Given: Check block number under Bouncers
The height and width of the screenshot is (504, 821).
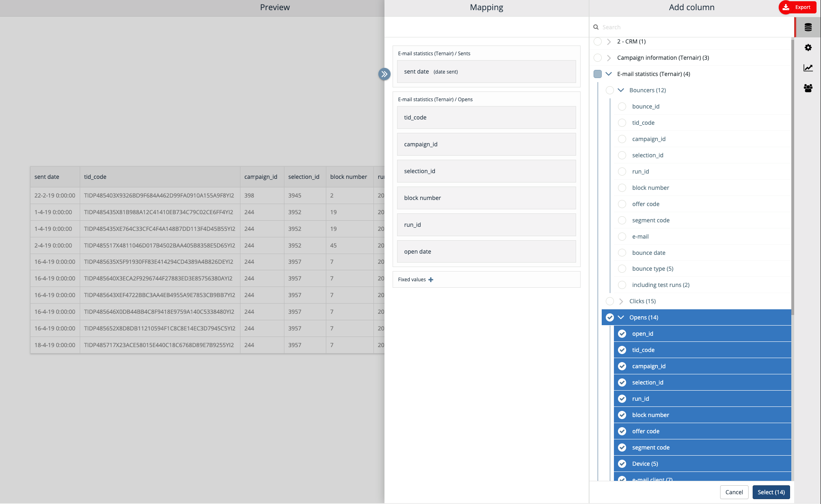Looking at the screenshot, I should tap(622, 188).
